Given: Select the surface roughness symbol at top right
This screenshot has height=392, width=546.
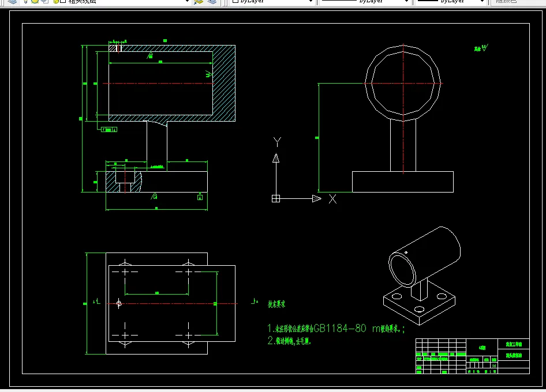Looking at the screenshot, I should (481, 48).
